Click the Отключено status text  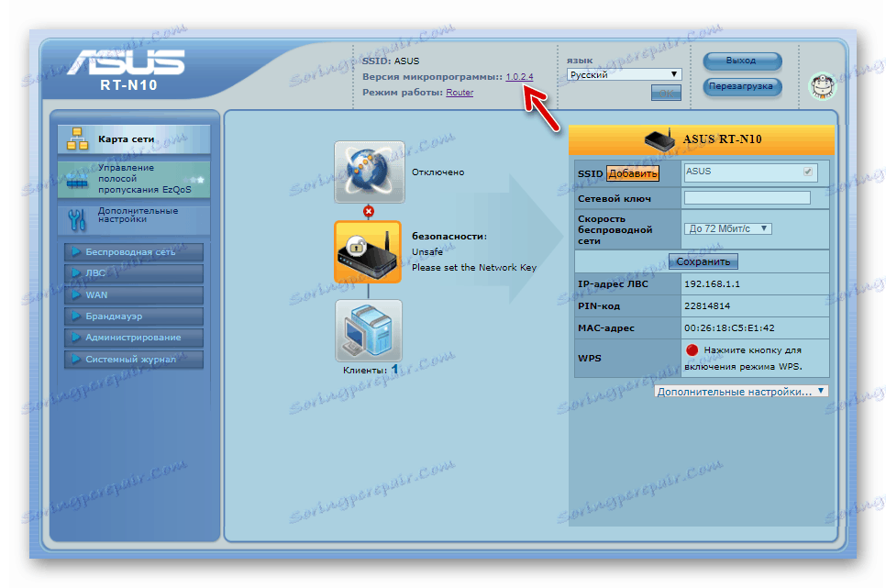pos(437,172)
